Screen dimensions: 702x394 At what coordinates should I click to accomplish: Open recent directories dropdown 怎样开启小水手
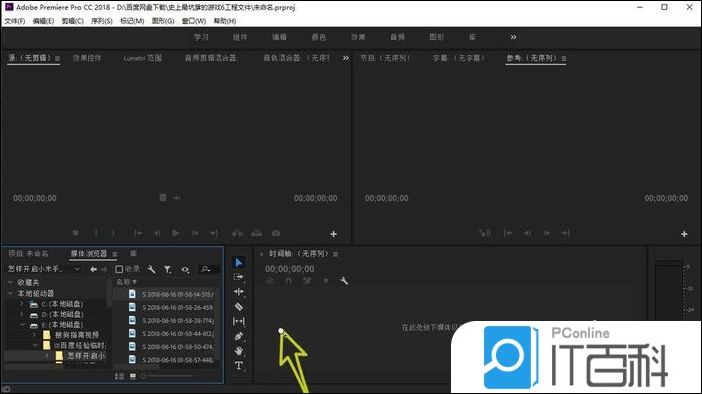click(44, 269)
